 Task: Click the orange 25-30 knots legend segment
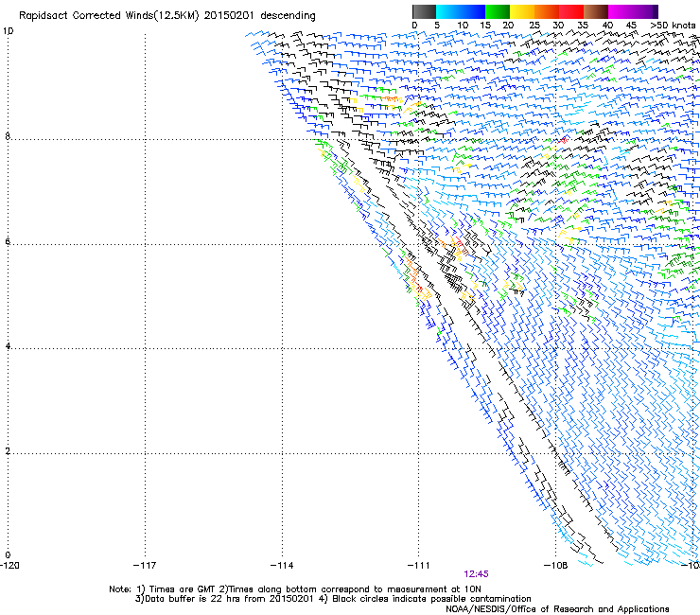click(x=547, y=11)
